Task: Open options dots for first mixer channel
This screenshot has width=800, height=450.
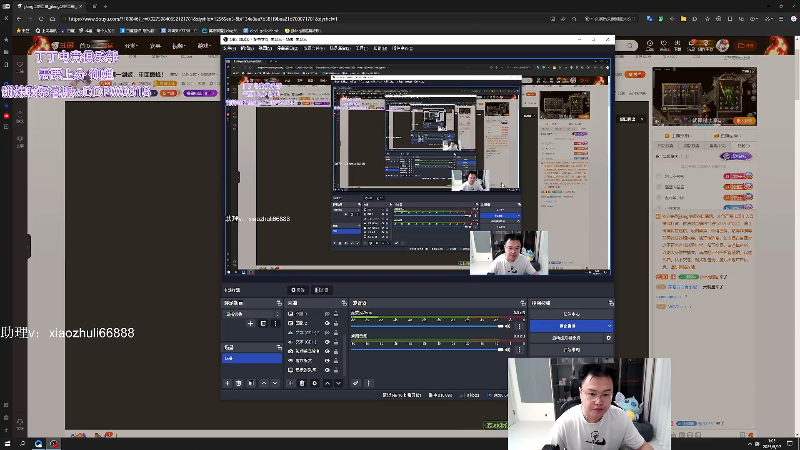Action: (x=520, y=327)
